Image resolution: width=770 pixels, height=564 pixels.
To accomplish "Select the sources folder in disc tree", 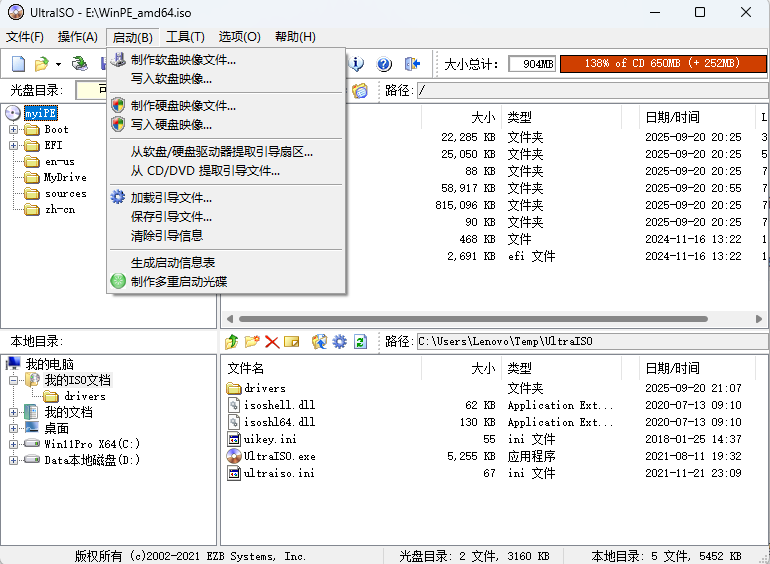I will pos(65,193).
